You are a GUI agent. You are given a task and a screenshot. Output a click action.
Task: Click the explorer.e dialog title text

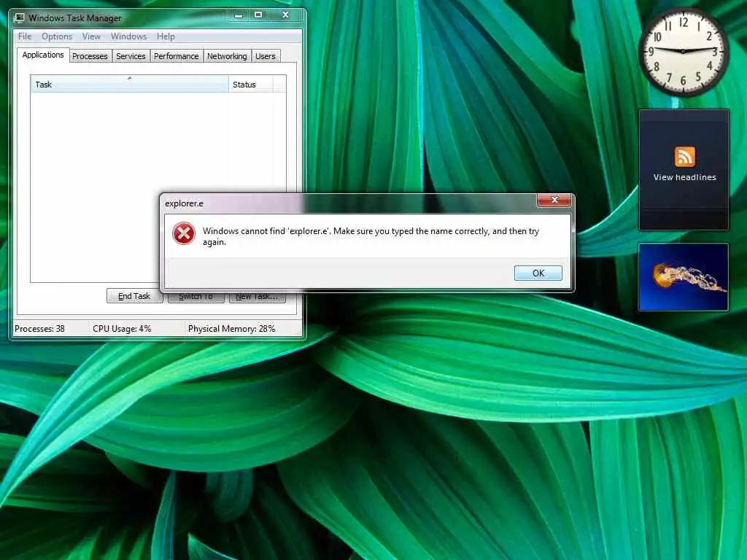click(184, 203)
